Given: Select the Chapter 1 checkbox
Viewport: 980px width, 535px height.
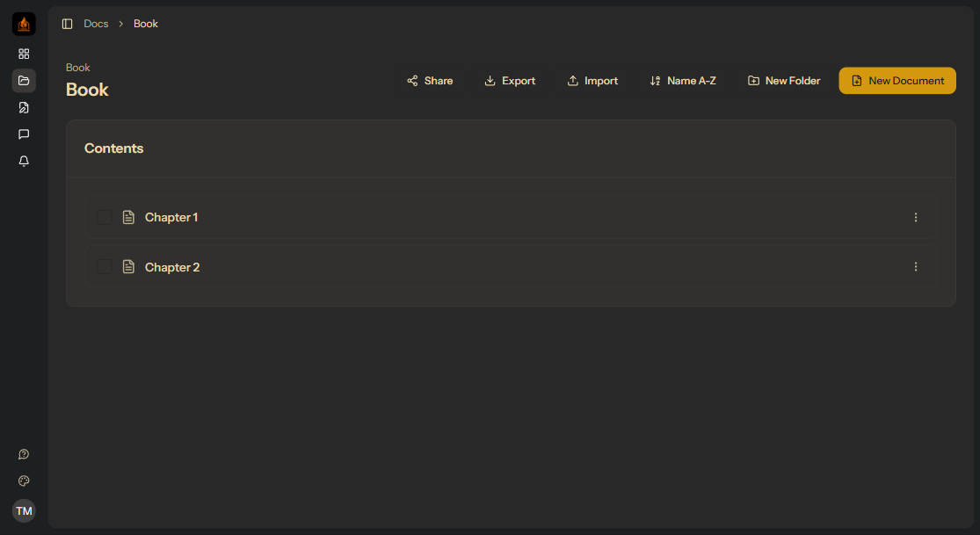Looking at the screenshot, I should click(105, 217).
